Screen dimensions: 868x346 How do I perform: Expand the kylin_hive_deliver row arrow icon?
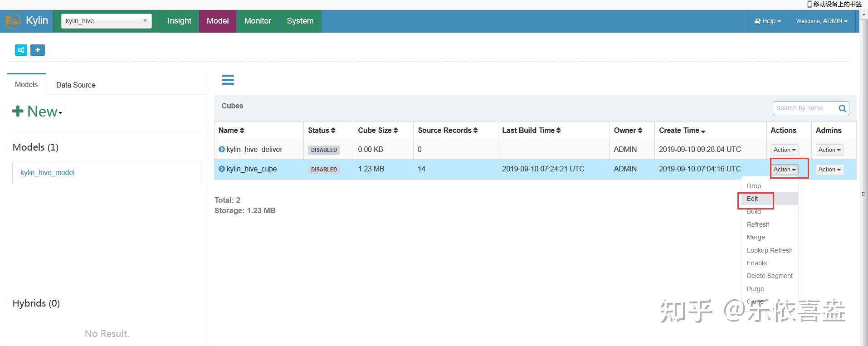click(222, 149)
